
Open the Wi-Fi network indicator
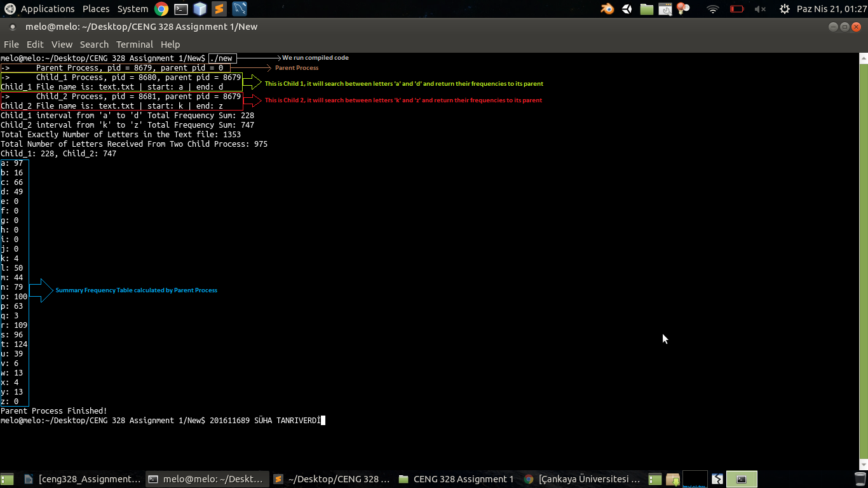pyautogui.click(x=713, y=9)
